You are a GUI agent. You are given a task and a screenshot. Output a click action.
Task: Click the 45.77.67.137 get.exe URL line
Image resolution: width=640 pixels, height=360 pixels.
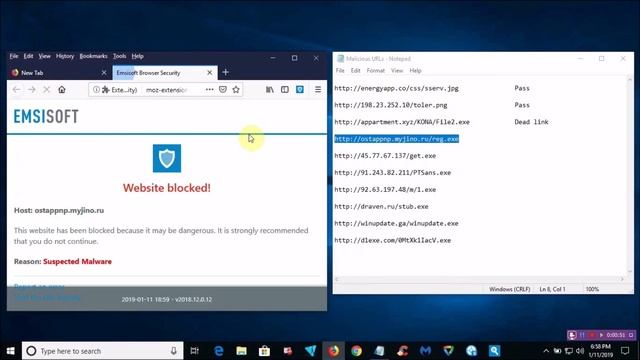(385, 156)
